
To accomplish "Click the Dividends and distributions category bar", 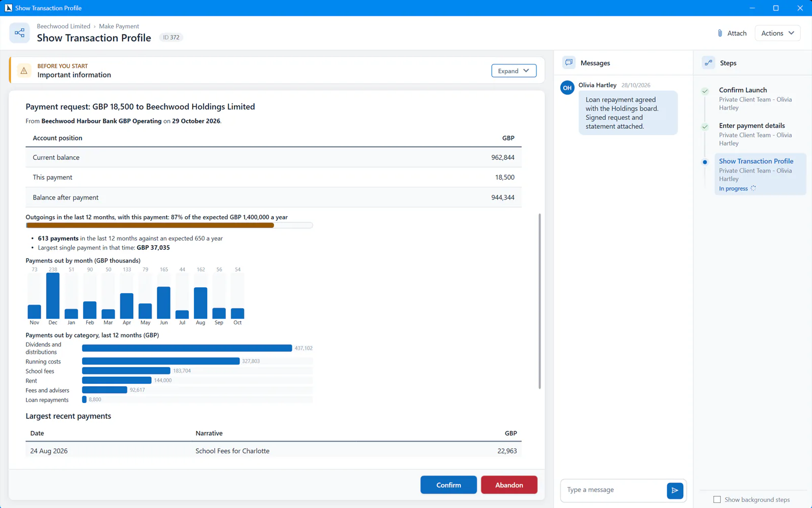I will [x=187, y=348].
